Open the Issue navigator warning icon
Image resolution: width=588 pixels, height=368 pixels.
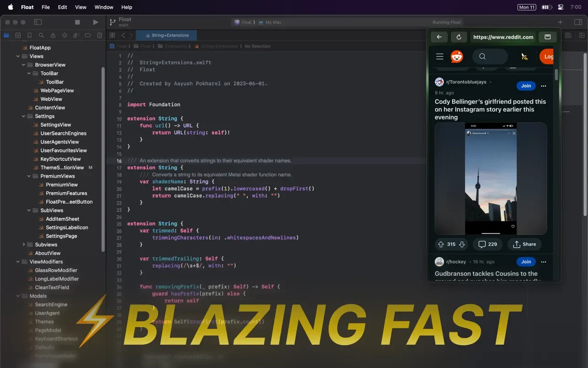point(53,35)
